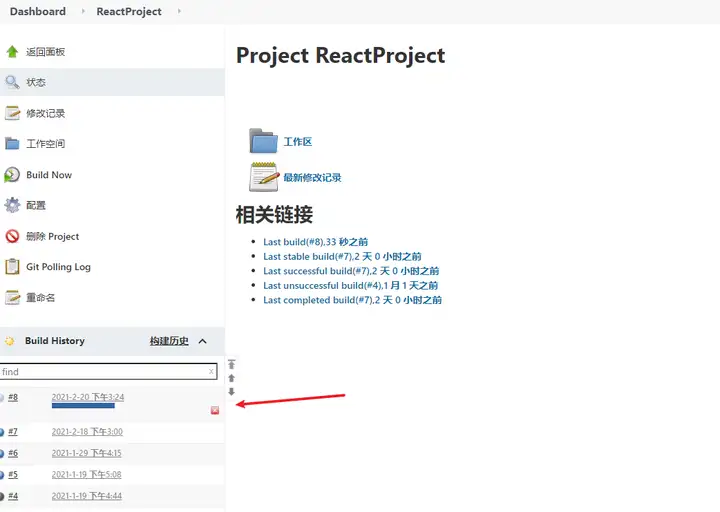Open the Build Now clock icon
Screen dimensions: 720x512
coord(12,175)
